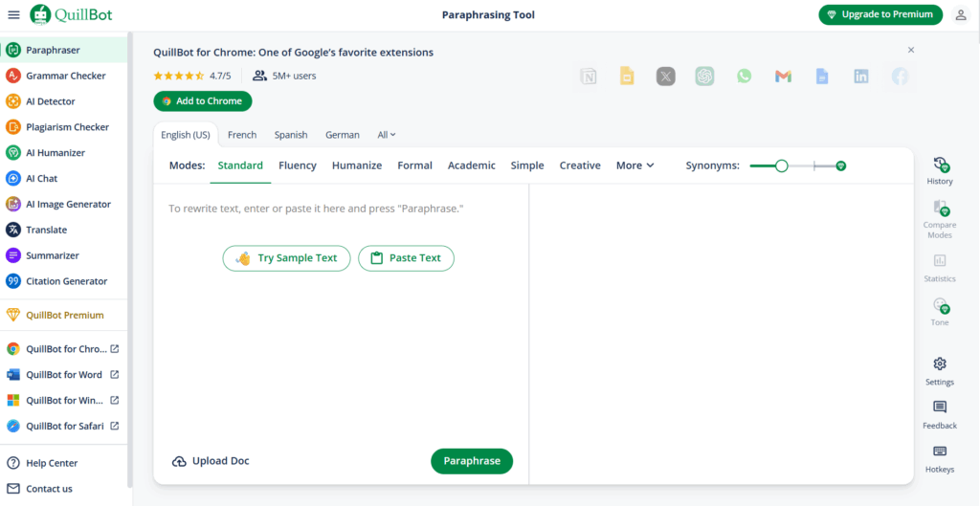Open Grammar Checker tool
Image resolution: width=980 pixels, height=506 pixels.
[64, 76]
